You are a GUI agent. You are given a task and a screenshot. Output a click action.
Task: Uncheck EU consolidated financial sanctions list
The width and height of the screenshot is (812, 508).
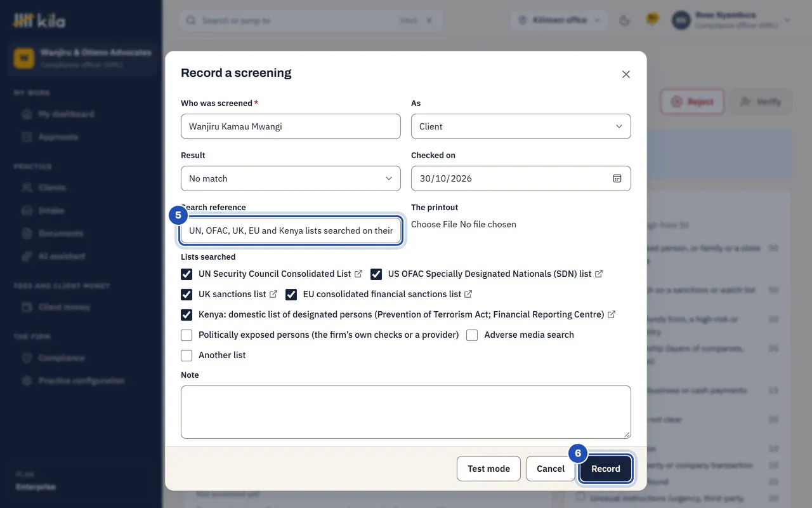291,294
